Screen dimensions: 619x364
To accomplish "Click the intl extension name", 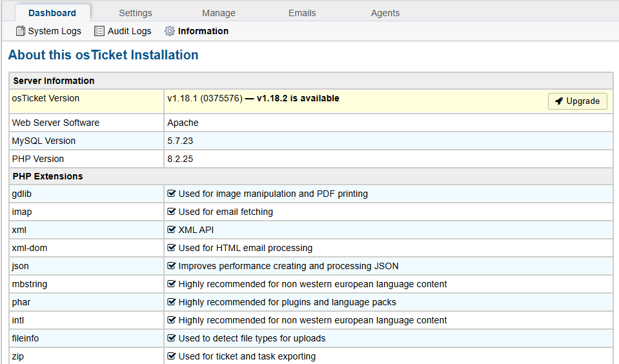I will pos(18,320).
